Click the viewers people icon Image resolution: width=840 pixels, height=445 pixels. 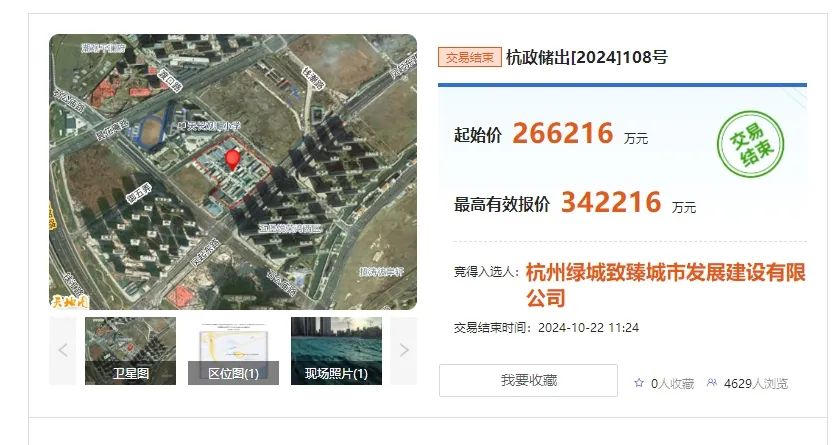pyautogui.click(x=711, y=383)
